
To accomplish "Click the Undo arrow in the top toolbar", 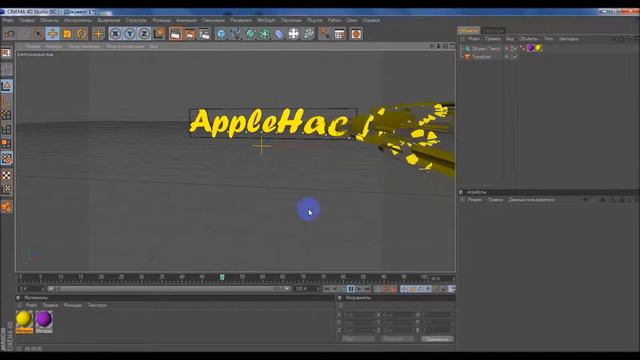I will 10,34.
